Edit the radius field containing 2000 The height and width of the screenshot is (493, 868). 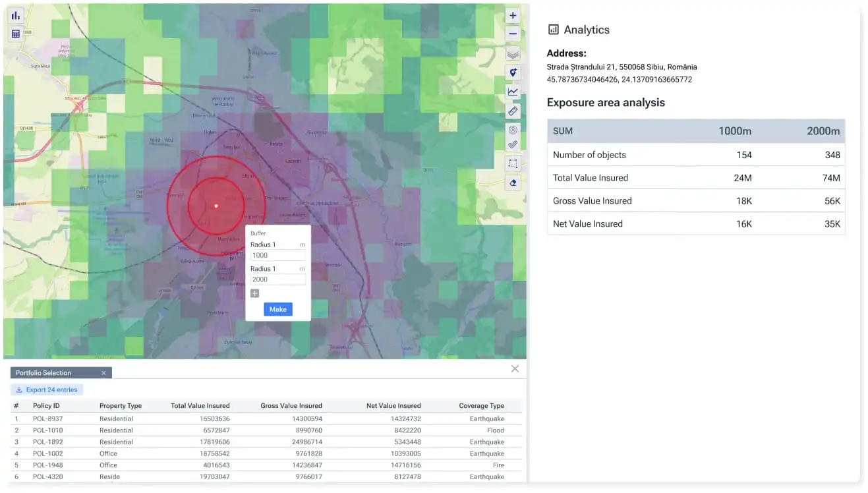278,279
